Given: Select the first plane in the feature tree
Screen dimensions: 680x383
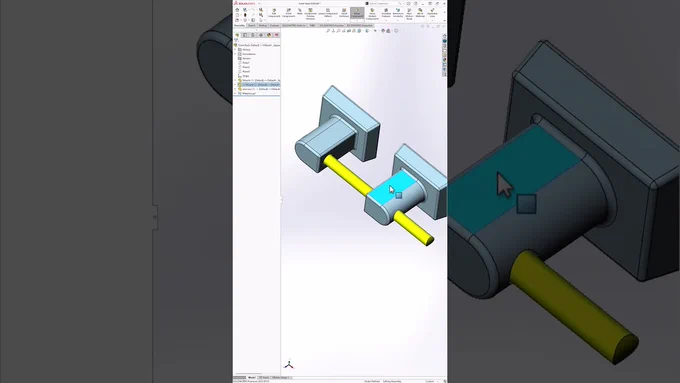Looking at the screenshot, I should [x=245, y=63].
